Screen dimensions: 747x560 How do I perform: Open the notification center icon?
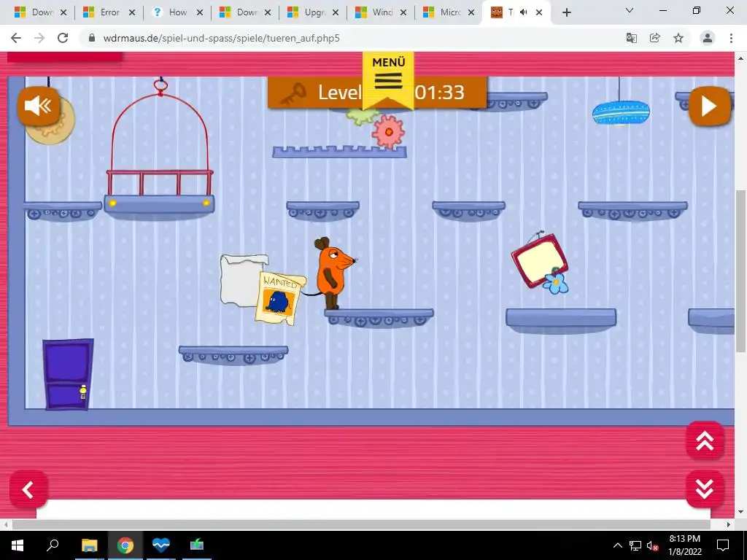(x=723, y=545)
